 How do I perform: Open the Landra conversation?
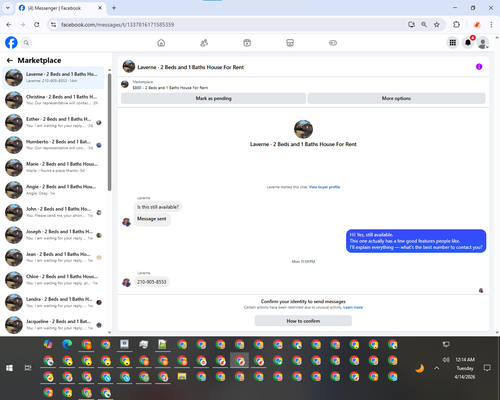53,302
